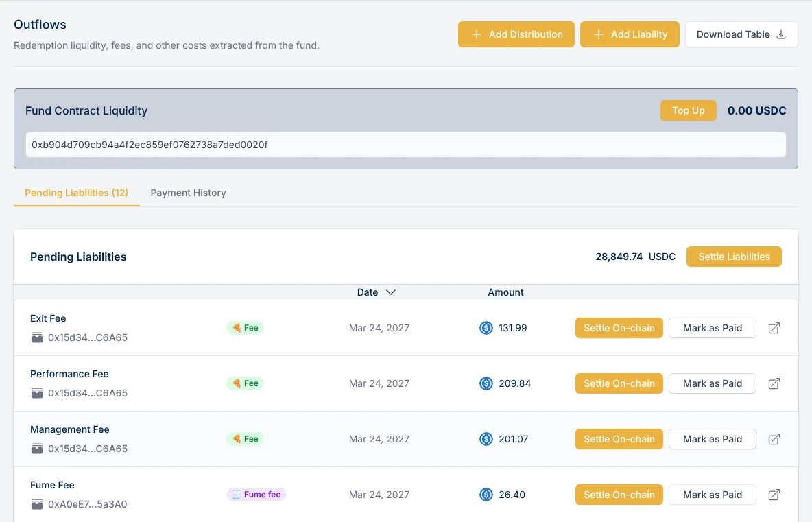Viewport: 812px width, 522px height.
Task: Open external link for Fume Fee row
Action: click(x=774, y=495)
